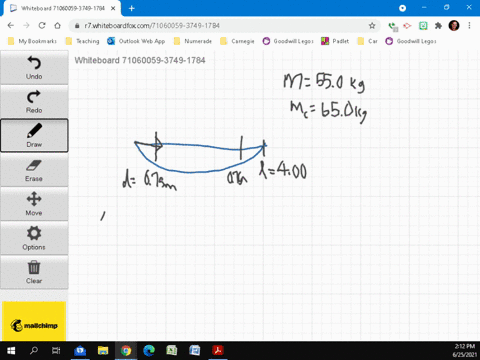Open Task View on taskbar
The height and width of the screenshot is (360, 480).
pos(56,351)
